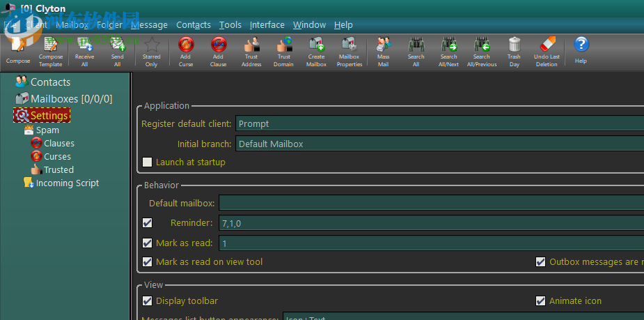Toggle the Reminder checkbox
The width and height of the screenshot is (644, 320).
(147, 223)
